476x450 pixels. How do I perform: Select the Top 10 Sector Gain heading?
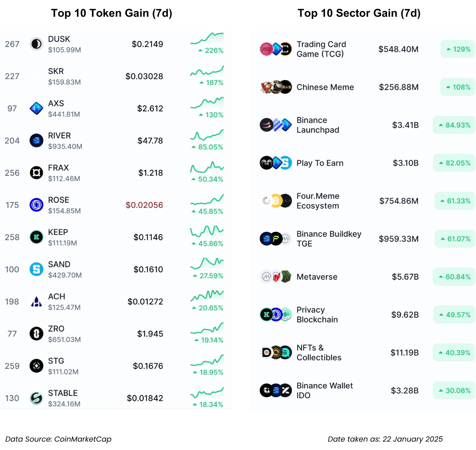click(359, 13)
